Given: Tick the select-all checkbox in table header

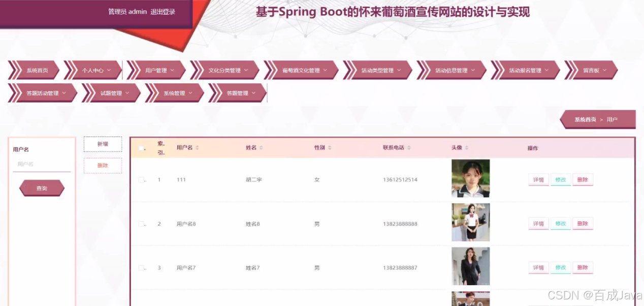Looking at the screenshot, I should click(141, 148).
